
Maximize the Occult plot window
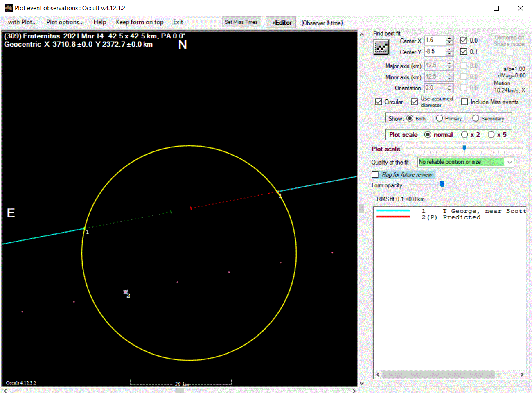tap(496, 8)
